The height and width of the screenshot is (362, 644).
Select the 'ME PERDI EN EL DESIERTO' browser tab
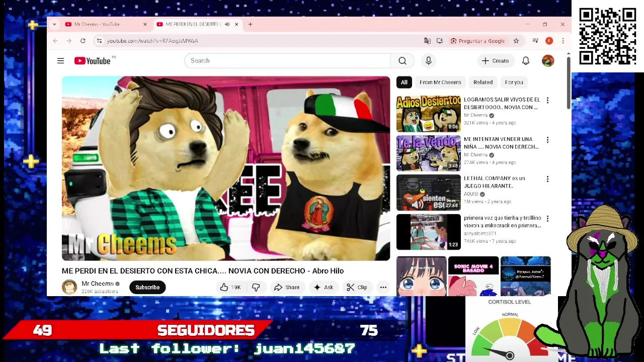pyautogui.click(x=197, y=24)
